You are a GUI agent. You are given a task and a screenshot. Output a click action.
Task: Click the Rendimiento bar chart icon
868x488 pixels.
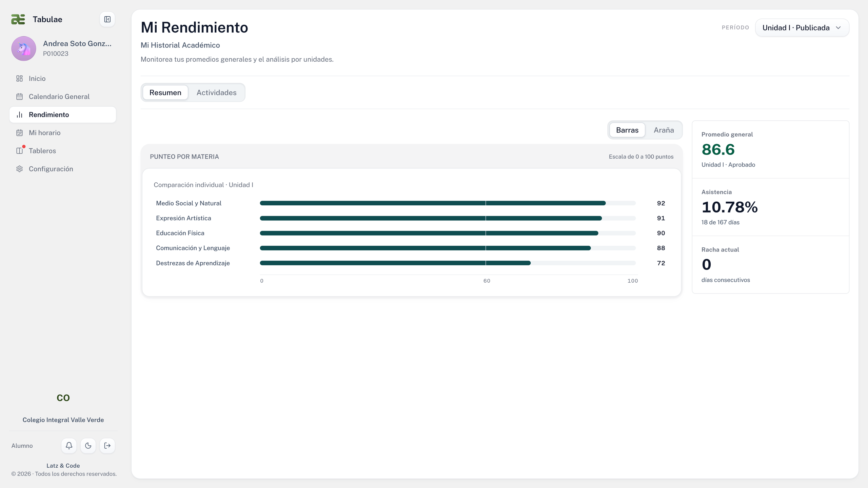pos(20,115)
